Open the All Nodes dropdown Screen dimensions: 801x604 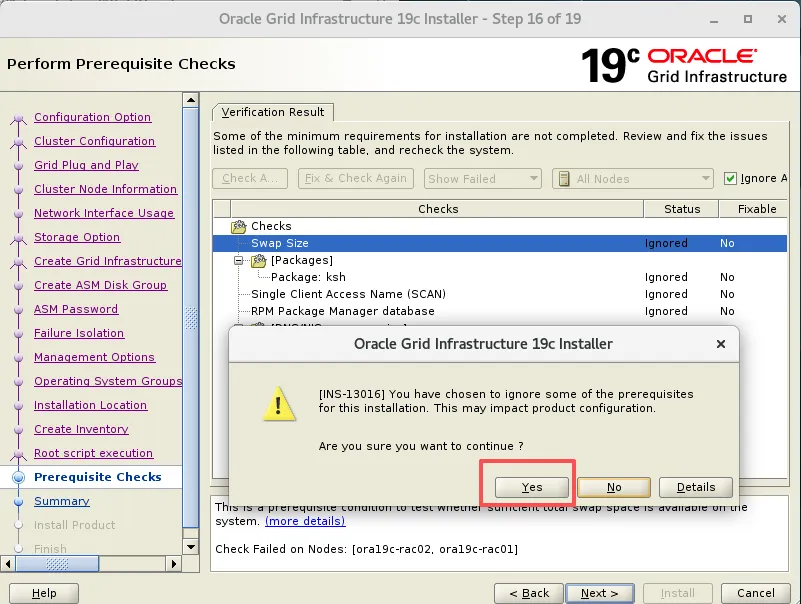[632, 178]
